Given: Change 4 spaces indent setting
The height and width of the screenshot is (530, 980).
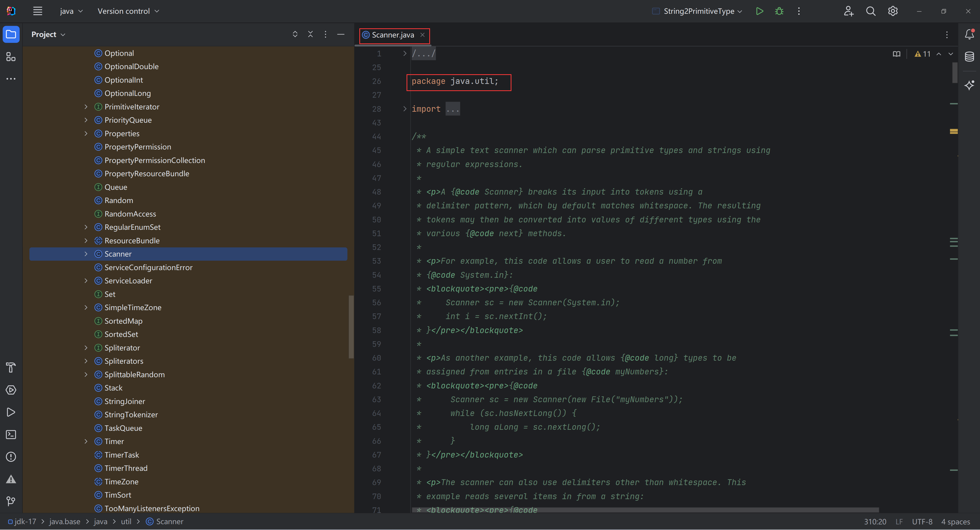Looking at the screenshot, I should tap(955, 522).
